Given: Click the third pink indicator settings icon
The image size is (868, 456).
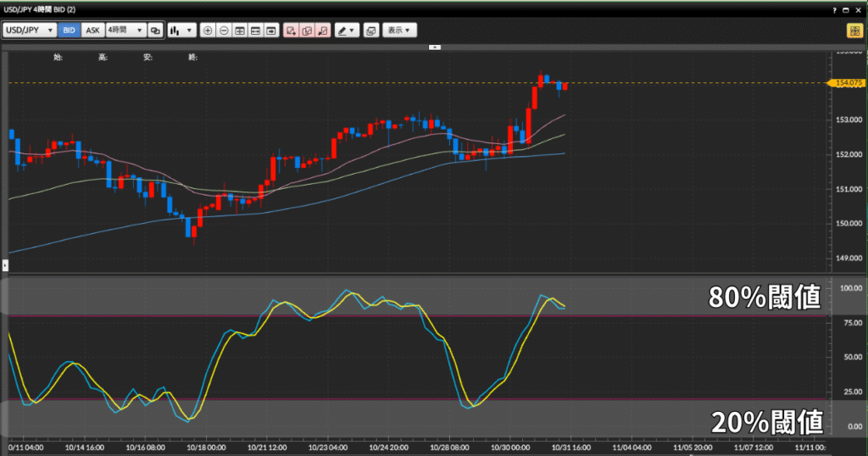Looking at the screenshot, I should 322,31.
